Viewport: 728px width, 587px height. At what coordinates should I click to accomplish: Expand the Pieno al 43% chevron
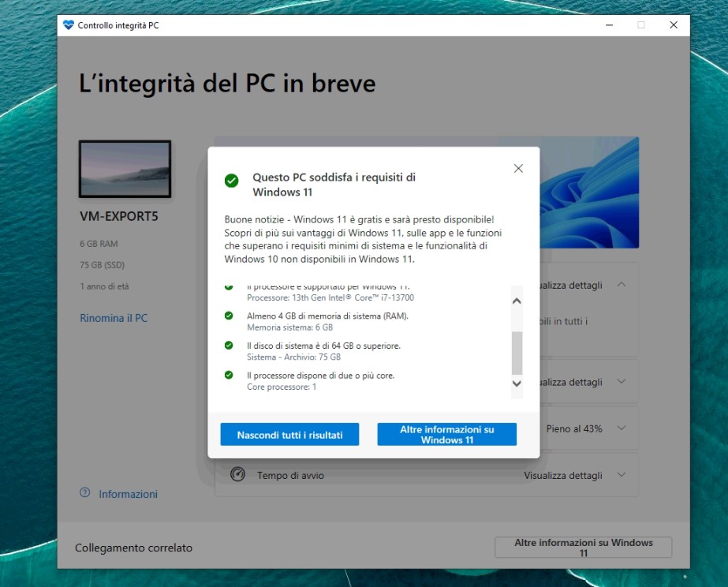click(622, 428)
